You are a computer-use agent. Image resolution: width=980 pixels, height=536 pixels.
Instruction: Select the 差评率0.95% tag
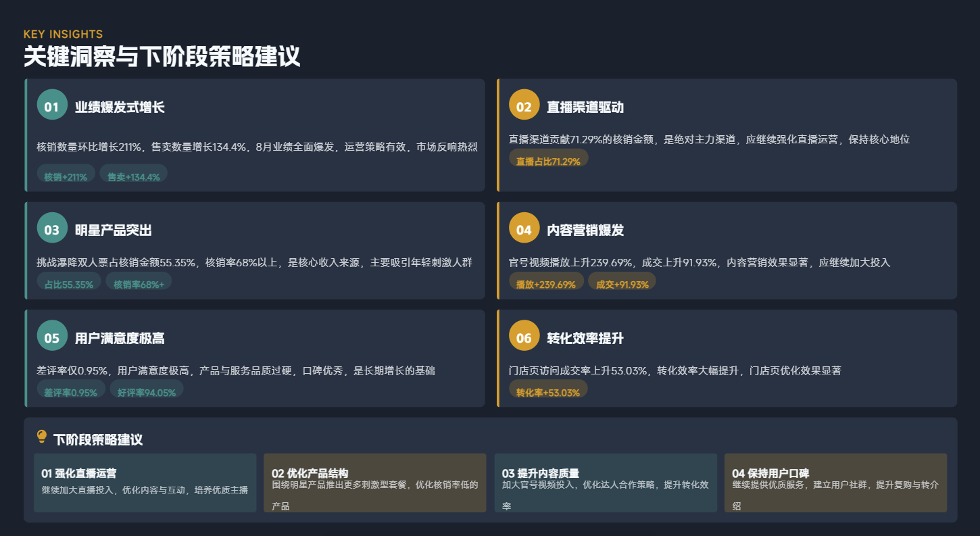click(71, 390)
